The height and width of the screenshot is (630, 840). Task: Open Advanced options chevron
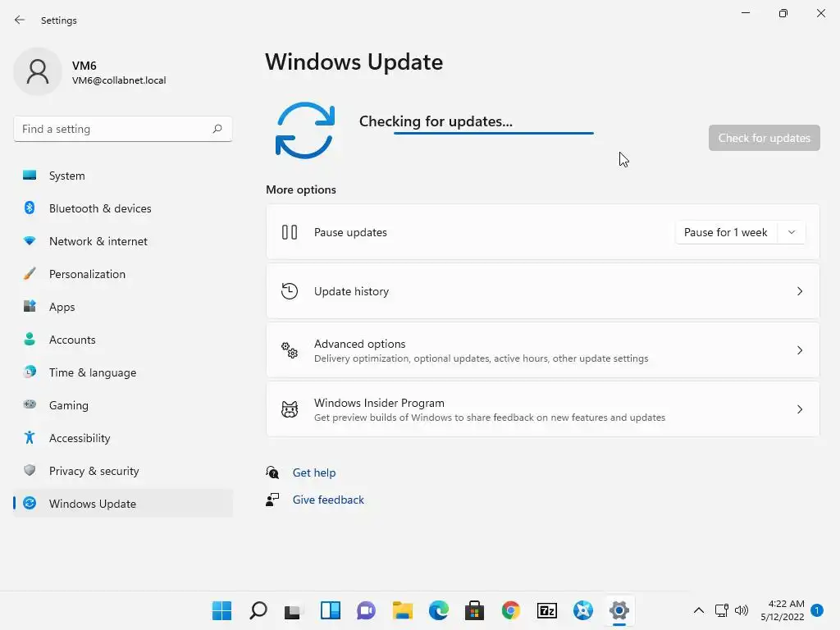click(x=799, y=350)
